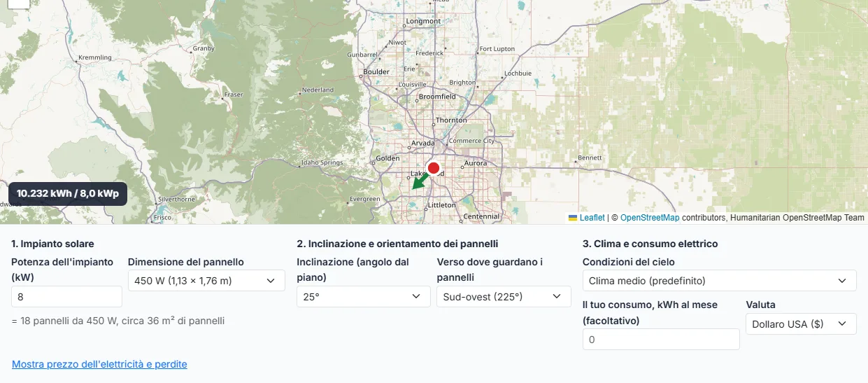The width and height of the screenshot is (868, 383).
Task: Click the Longmont label on the map
Action: tap(424, 21)
